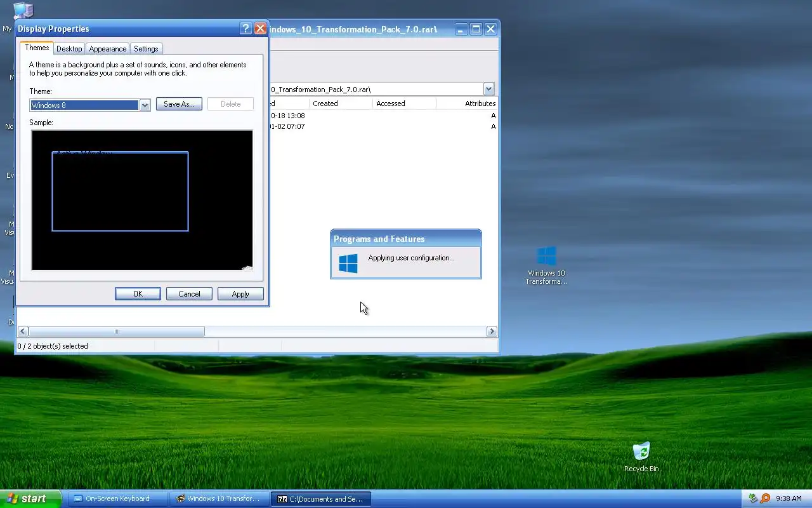Cancel the Display Properties dialog

[189, 294]
